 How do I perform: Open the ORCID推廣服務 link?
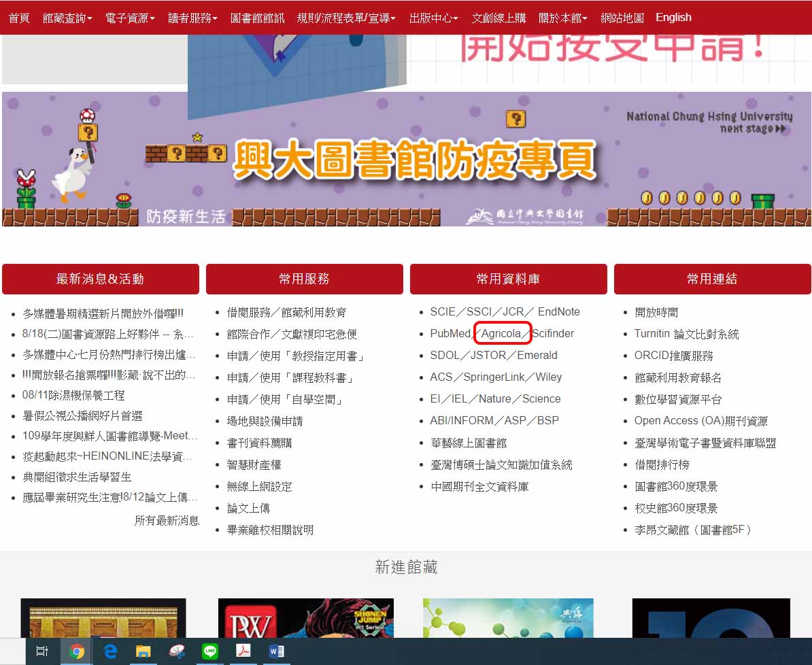point(674,356)
